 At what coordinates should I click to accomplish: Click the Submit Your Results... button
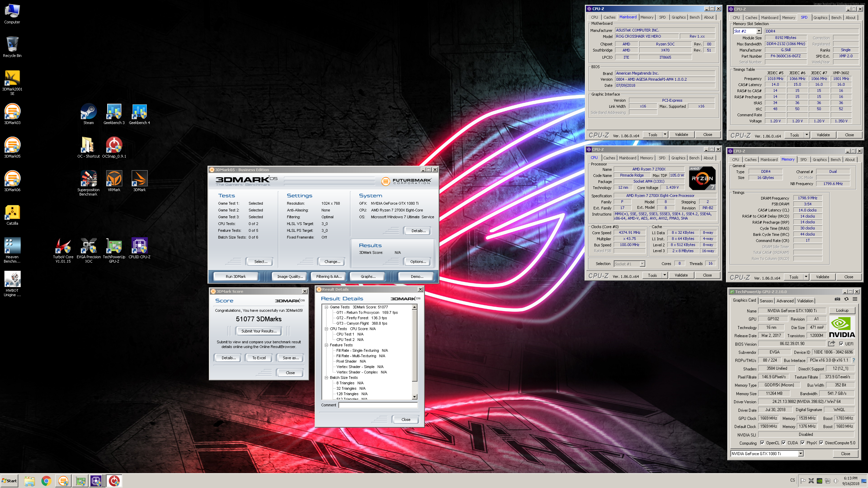point(259,331)
